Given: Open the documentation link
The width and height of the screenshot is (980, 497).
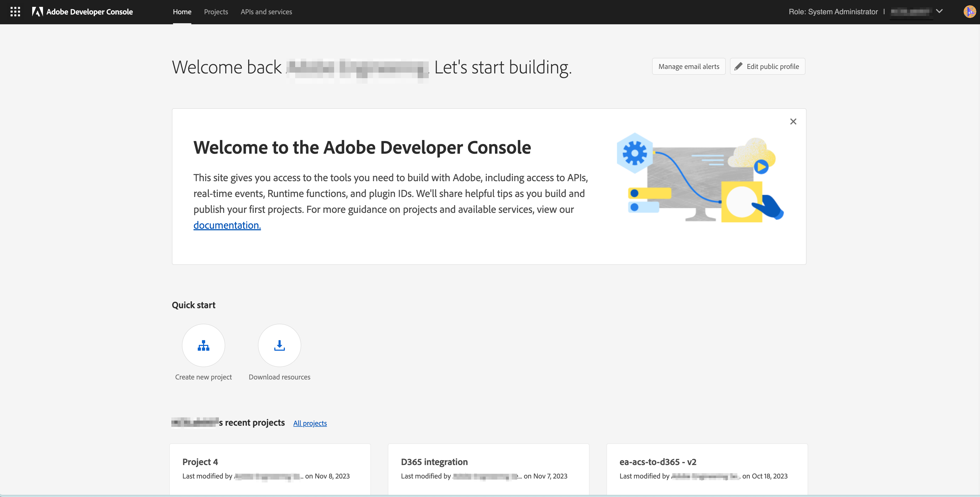Looking at the screenshot, I should pos(227,225).
